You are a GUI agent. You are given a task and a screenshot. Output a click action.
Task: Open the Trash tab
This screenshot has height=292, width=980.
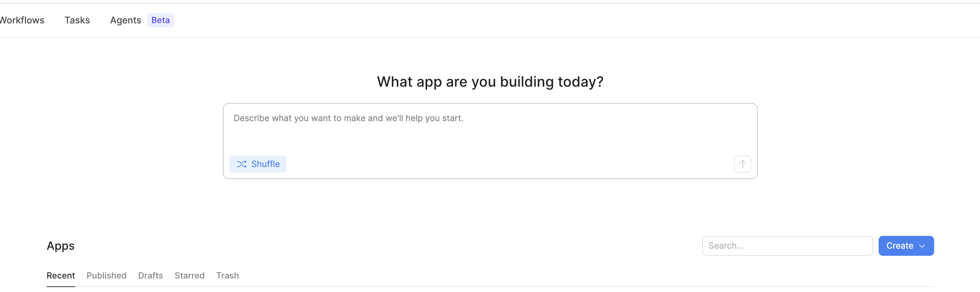(228, 275)
